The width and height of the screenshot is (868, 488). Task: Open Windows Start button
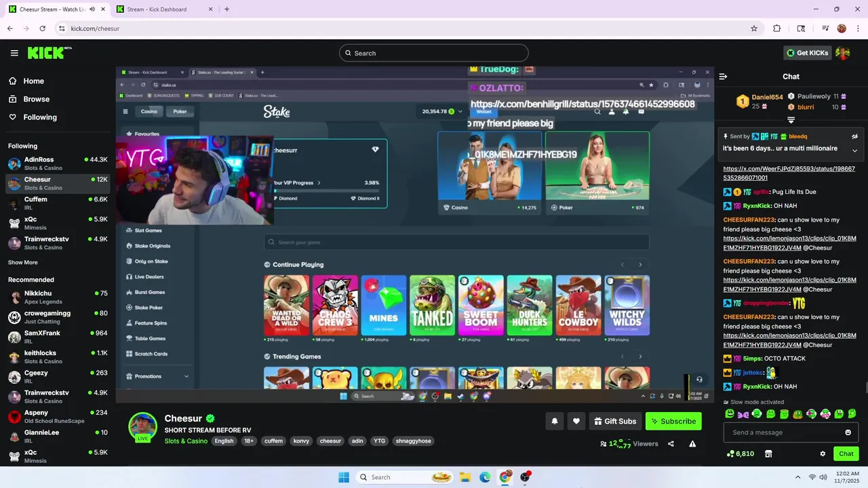tap(344, 477)
